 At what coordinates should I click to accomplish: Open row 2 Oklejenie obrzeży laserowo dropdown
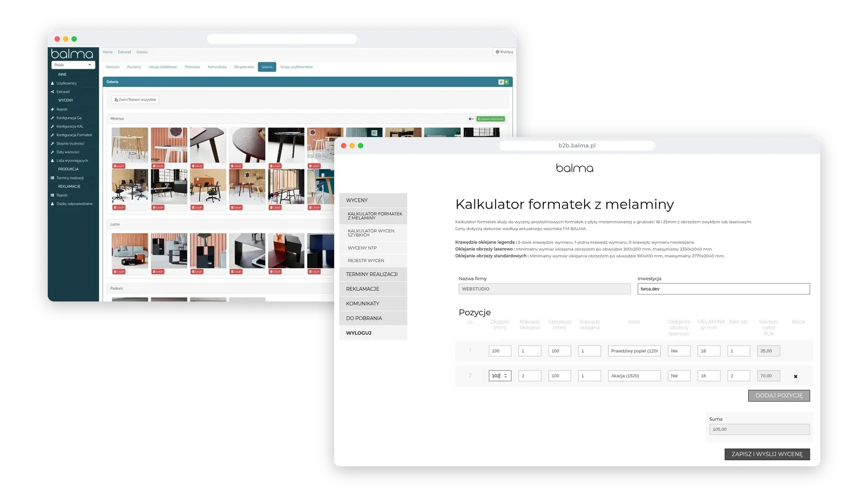(679, 376)
